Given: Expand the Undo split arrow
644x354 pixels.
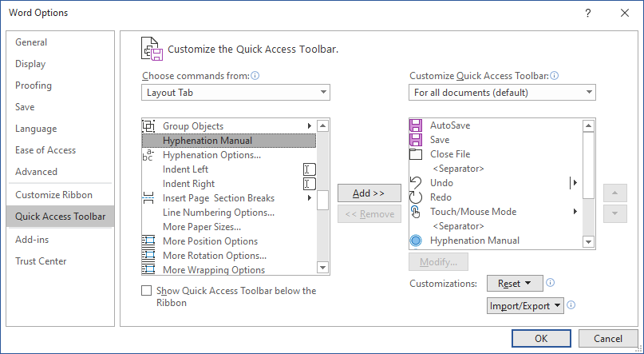Looking at the screenshot, I should [x=574, y=182].
